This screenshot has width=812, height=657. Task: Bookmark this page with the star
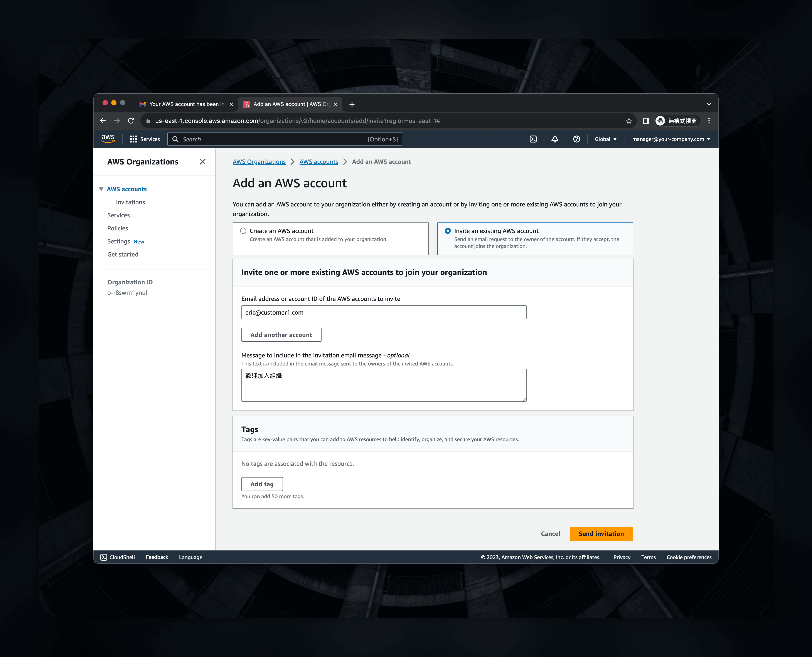pyautogui.click(x=629, y=121)
